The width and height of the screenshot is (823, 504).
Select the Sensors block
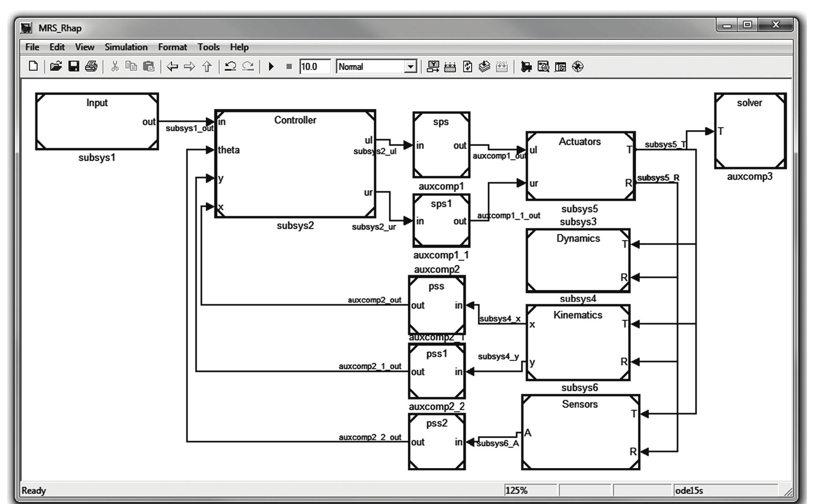point(580,432)
